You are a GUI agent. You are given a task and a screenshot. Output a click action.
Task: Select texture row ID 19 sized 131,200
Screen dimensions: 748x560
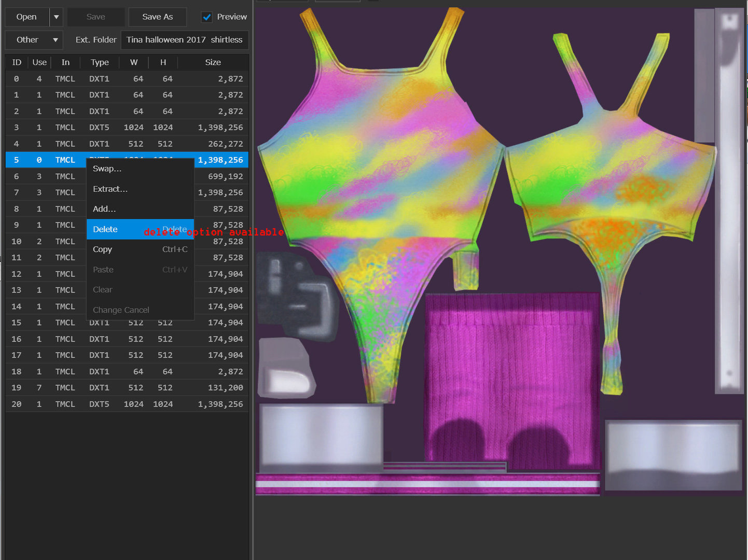click(x=127, y=388)
